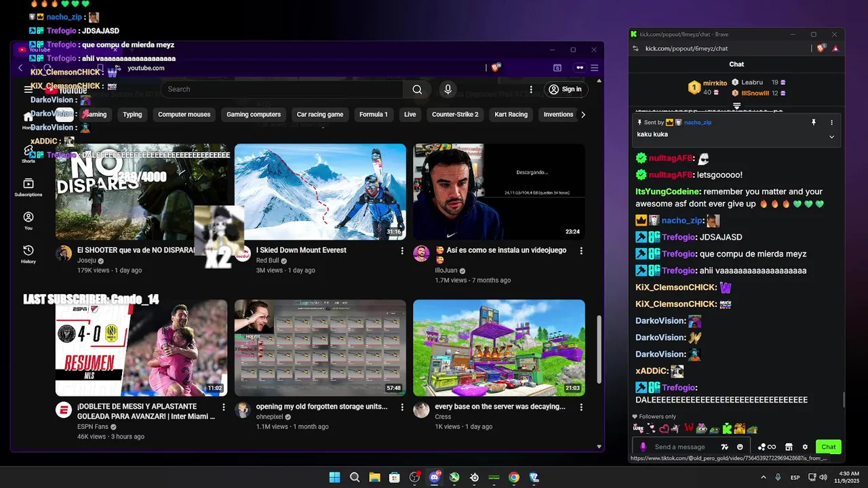This screenshot has width=868, height=488.
Task: Open site settings icon left of the kick.com URL
Action: 635,49
